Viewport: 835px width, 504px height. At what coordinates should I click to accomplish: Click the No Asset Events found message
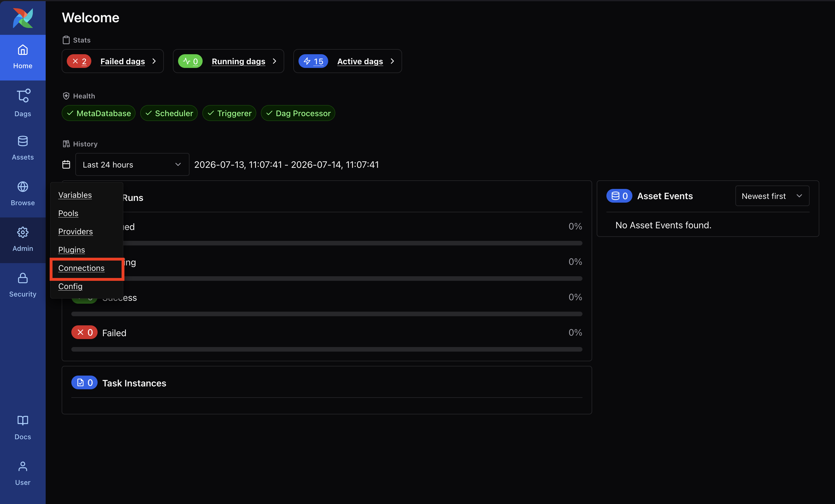point(663,225)
